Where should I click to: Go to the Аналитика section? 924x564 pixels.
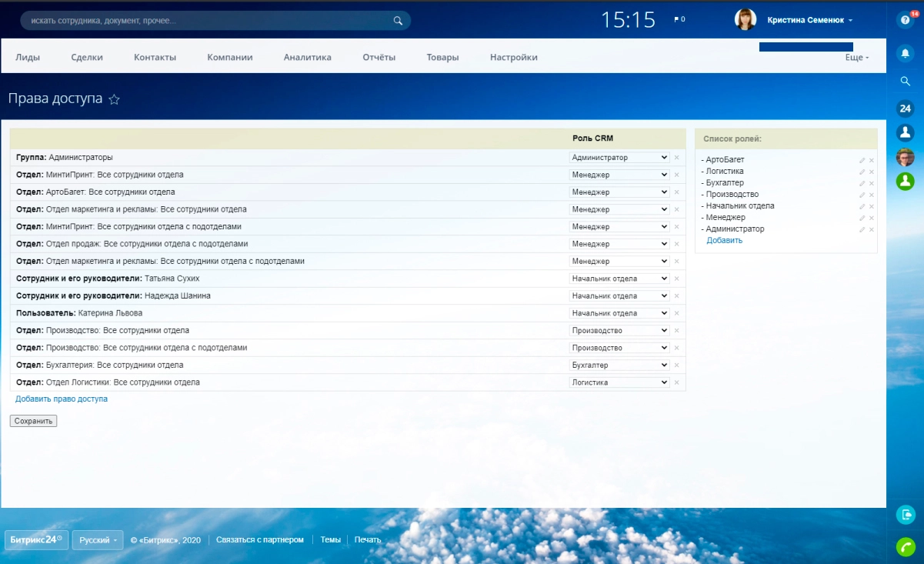[308, 57]
